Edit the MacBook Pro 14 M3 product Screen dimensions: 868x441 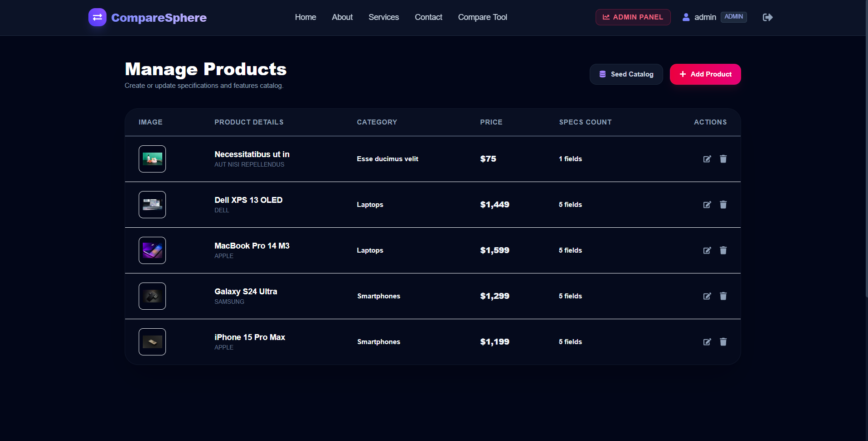(707, 250)
